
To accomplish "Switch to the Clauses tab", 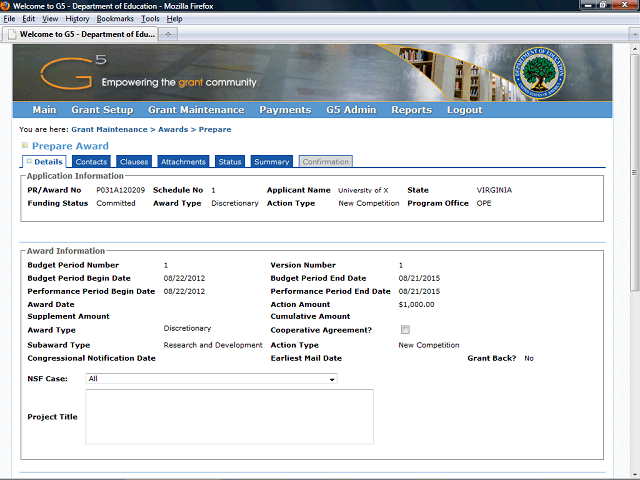I will pos(133,162).
